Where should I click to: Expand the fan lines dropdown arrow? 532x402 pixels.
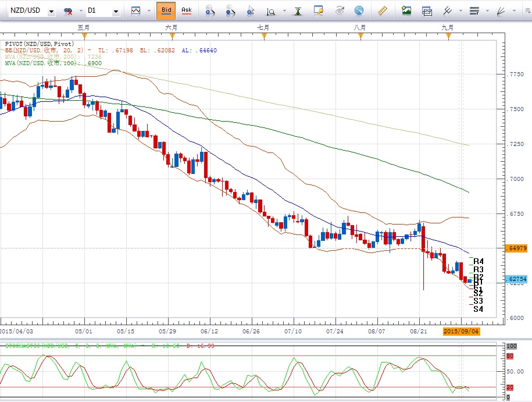click(515, 11)
